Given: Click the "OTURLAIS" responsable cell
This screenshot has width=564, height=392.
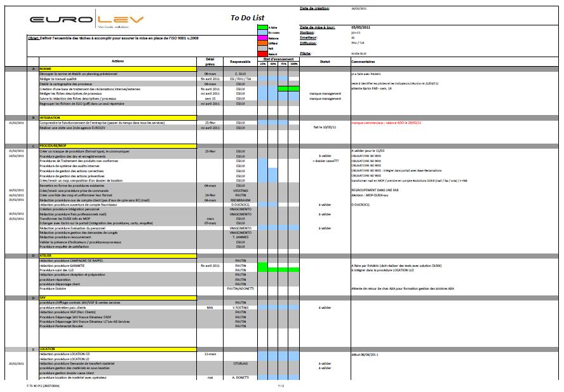Looking at the screenshot, I should click(x=240, y=363).
